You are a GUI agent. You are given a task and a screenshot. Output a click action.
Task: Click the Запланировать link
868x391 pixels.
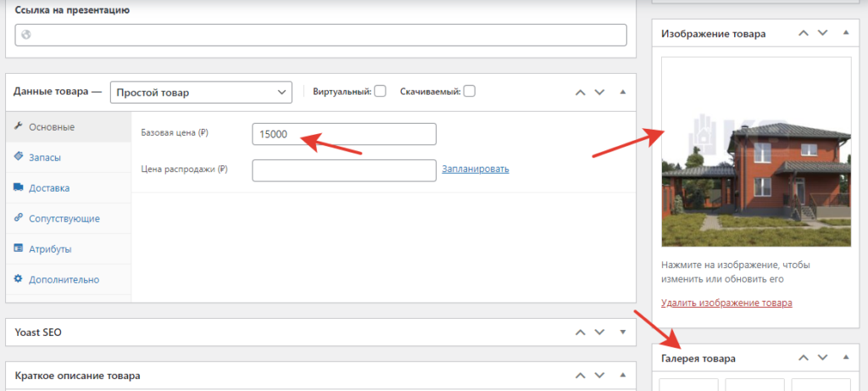(x=475, y=169)
